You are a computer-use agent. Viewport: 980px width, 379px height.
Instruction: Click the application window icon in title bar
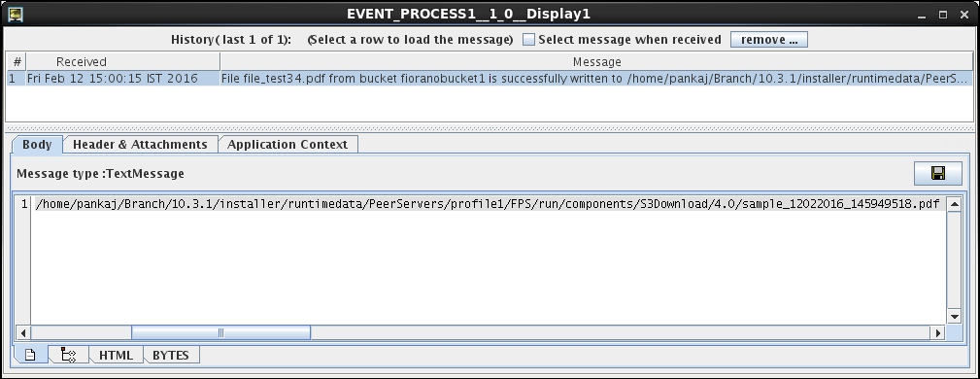coord(16,14)
